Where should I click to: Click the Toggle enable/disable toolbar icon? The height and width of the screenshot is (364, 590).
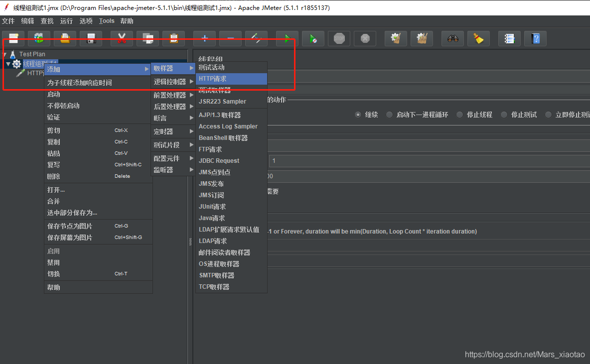[x=256, y=38]
